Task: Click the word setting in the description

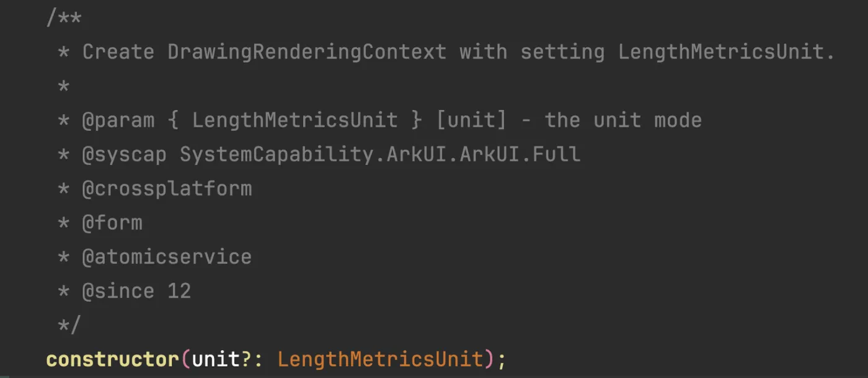Action: [x=562, y=52]
